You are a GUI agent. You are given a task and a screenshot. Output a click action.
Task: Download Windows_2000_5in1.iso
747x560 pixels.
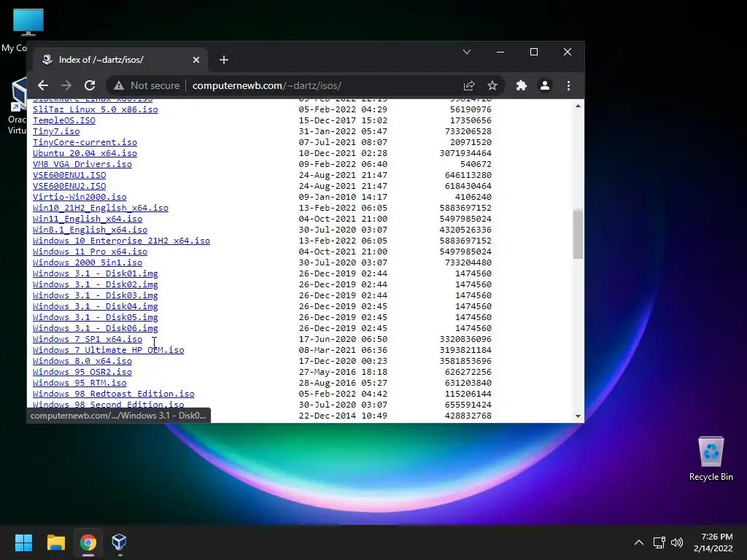(88, 262)
